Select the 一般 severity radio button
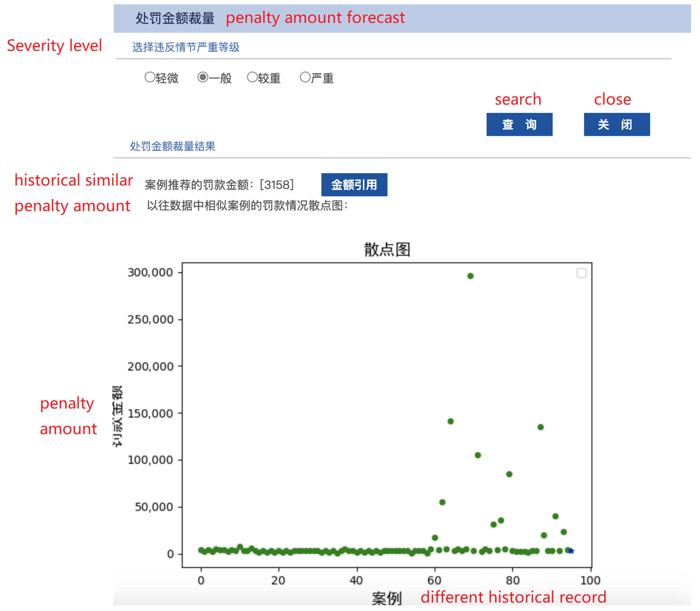 tap(203, 77)
